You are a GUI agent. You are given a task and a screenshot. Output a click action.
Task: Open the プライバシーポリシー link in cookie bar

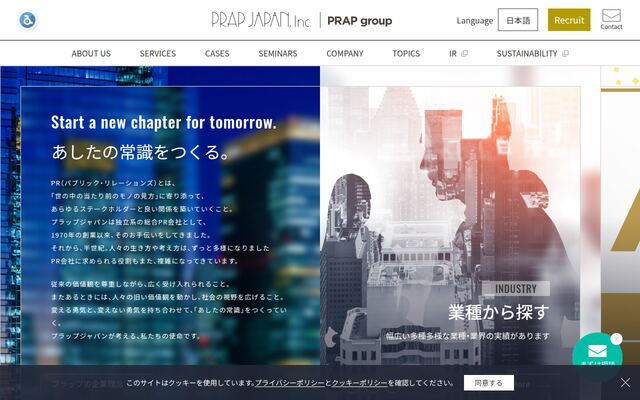pos(289,383)
